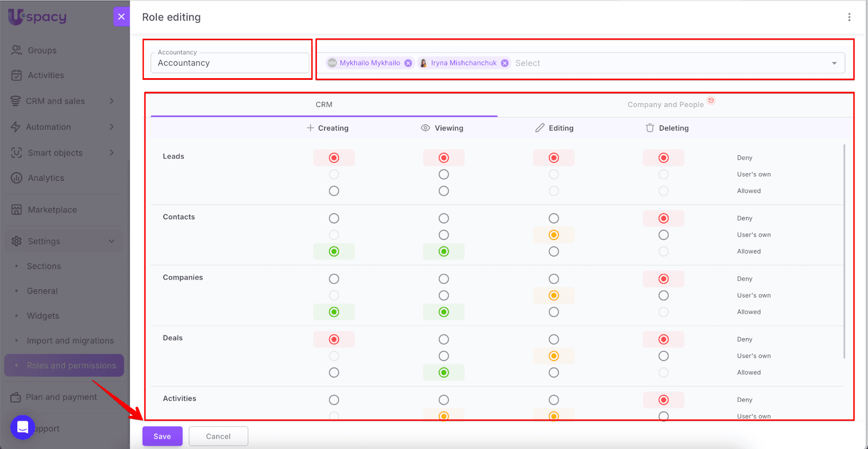
Task: Cancel role editing
Action: click(218, 437)
